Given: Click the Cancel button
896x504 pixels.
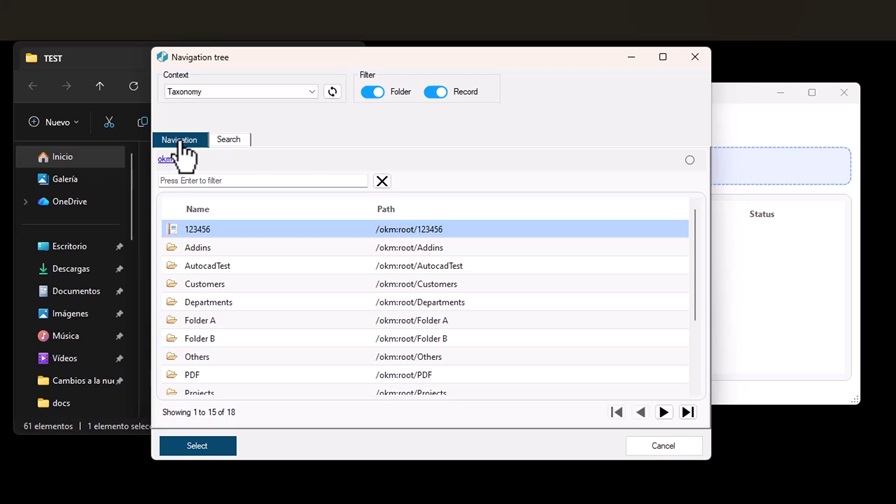Looking at the screenshot, I should (663, 446).
